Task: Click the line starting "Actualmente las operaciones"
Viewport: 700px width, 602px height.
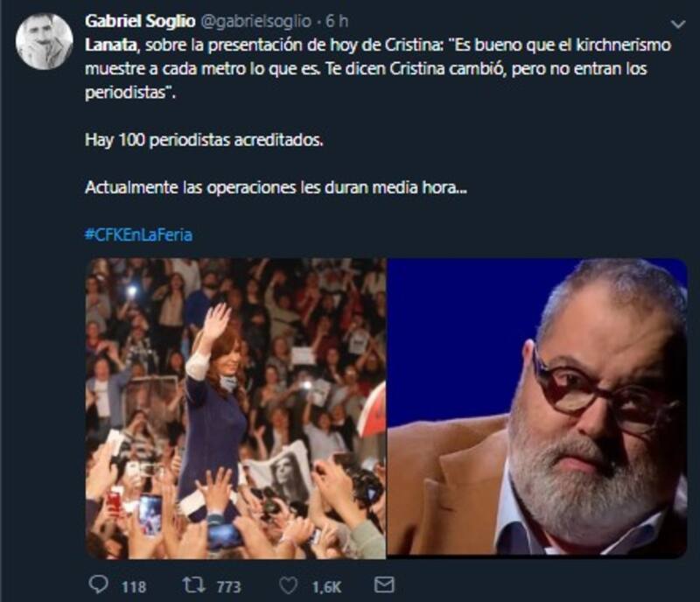Action: 276,187
